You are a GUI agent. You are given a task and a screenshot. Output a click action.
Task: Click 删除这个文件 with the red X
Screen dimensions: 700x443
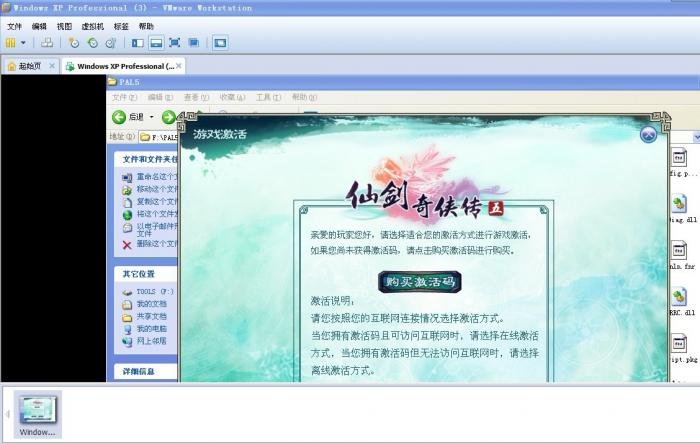(x=150, y=244)
